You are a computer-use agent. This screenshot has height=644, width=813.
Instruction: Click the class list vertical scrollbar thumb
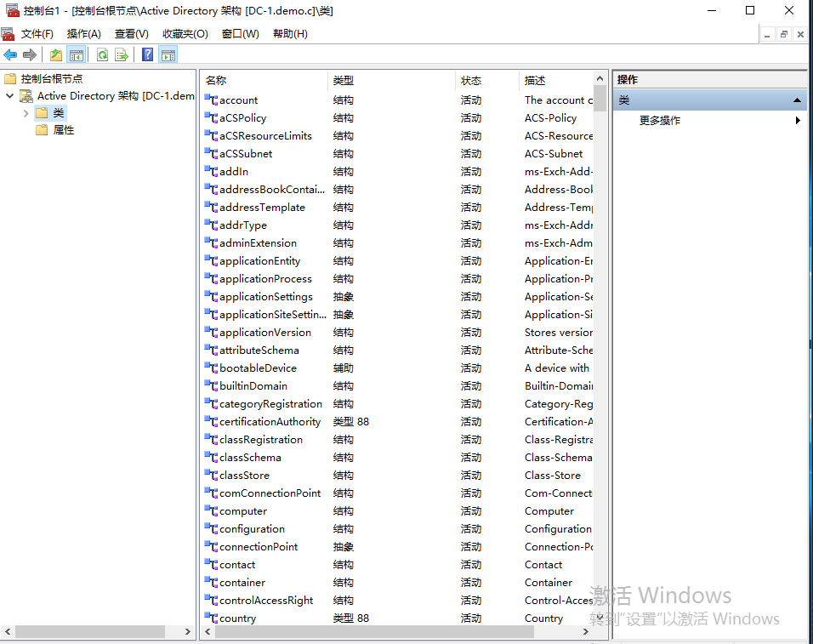point(600,99)
